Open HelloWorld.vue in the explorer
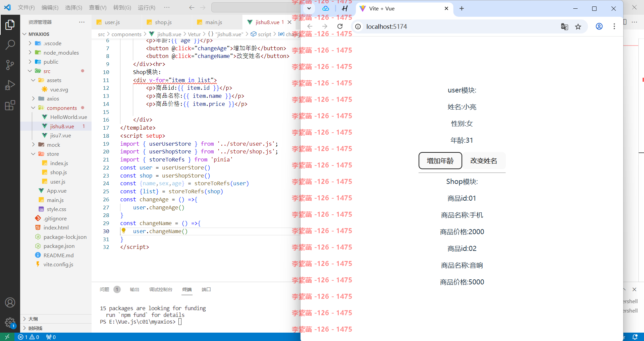Image resolution: width=644 pixels, height=341 pixels. (x=68, y=117)
